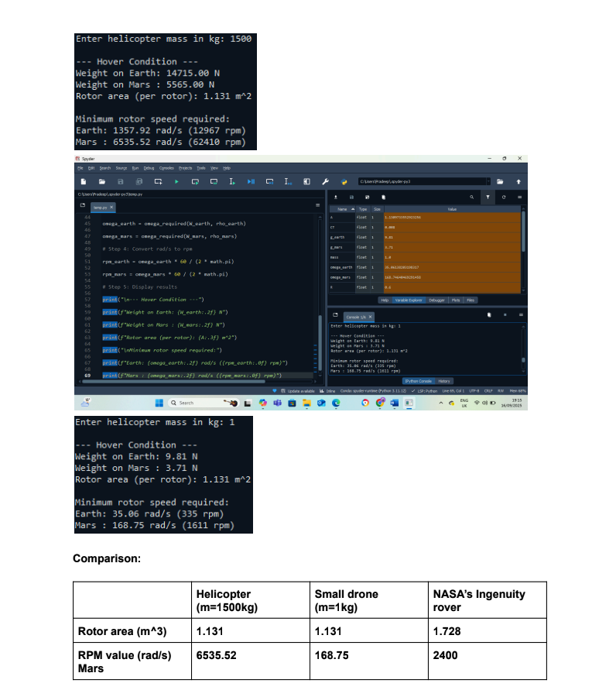Click the Debug selection or line icon

pos(288,181)
